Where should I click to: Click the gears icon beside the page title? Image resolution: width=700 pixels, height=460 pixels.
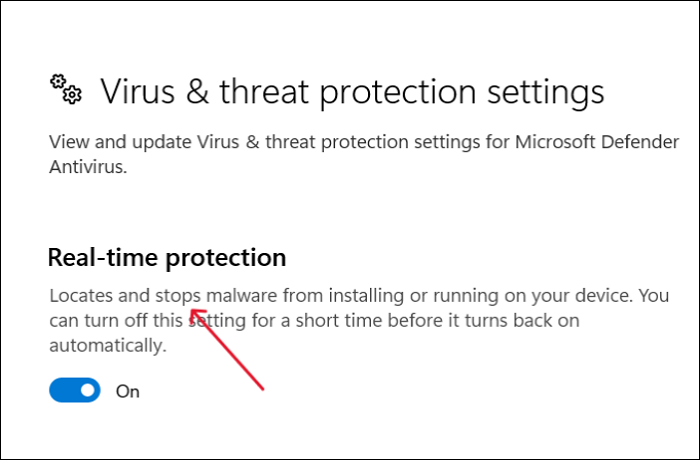click(65, 89)
